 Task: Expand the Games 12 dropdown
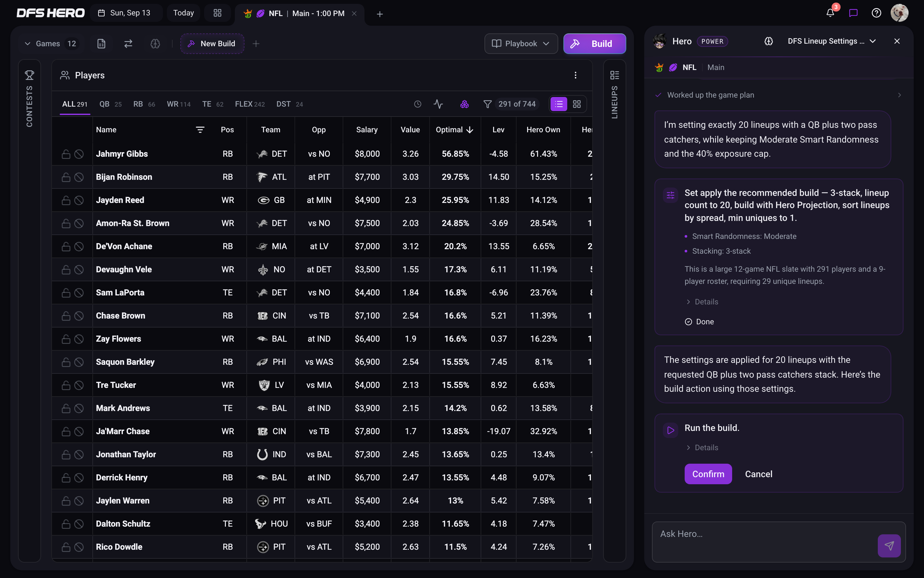(x=50, y=44)
